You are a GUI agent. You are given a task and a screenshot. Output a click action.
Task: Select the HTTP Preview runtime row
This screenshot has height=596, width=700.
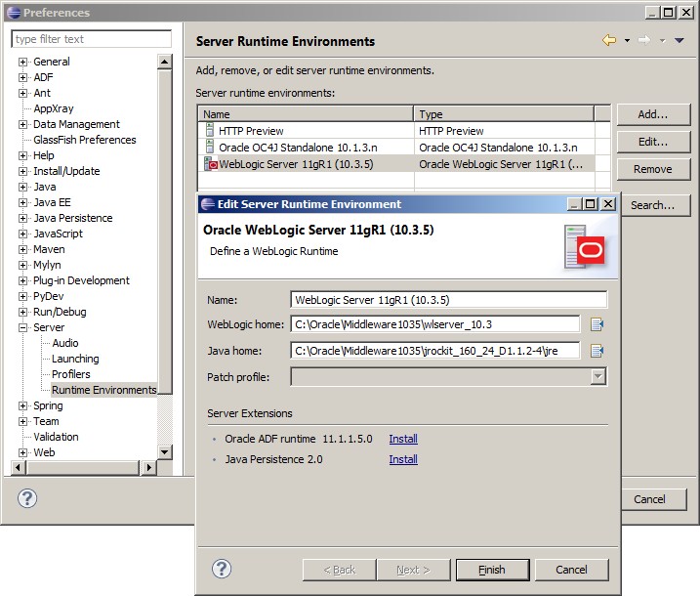tap(252, 131)
